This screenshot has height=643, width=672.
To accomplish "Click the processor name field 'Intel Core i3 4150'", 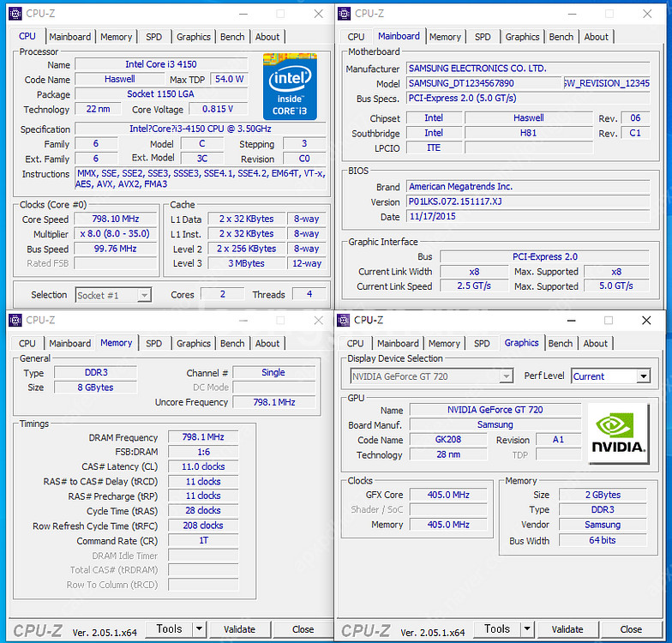I will point(161,64).
